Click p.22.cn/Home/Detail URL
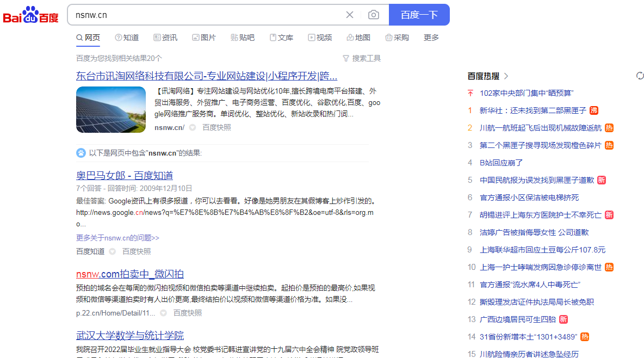Viewport: 644px width, 358px height. pos(115,313)
